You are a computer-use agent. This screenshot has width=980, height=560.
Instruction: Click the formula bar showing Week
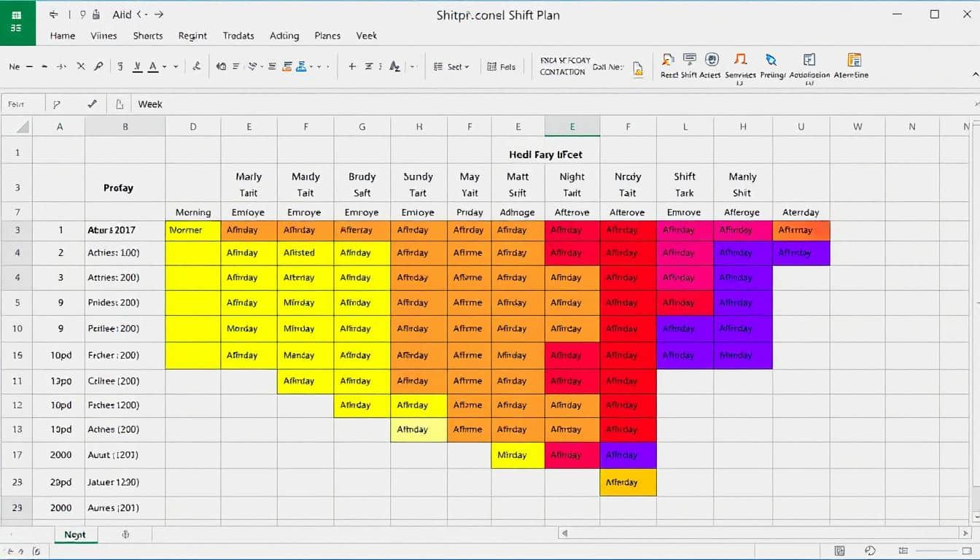coord(554,104)
